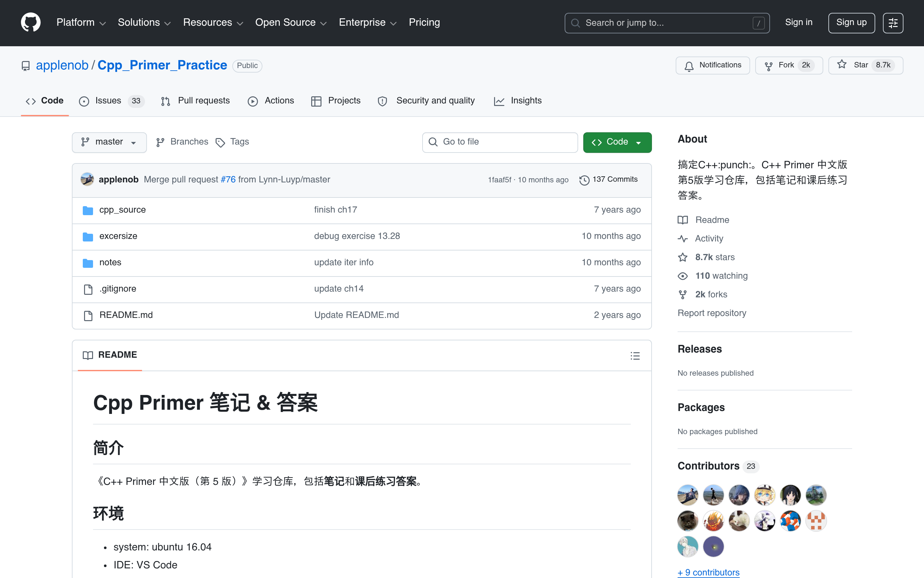Screen dimensions: 924x578
Task: Open the .gitignore file name
Action: pos(118,289)
